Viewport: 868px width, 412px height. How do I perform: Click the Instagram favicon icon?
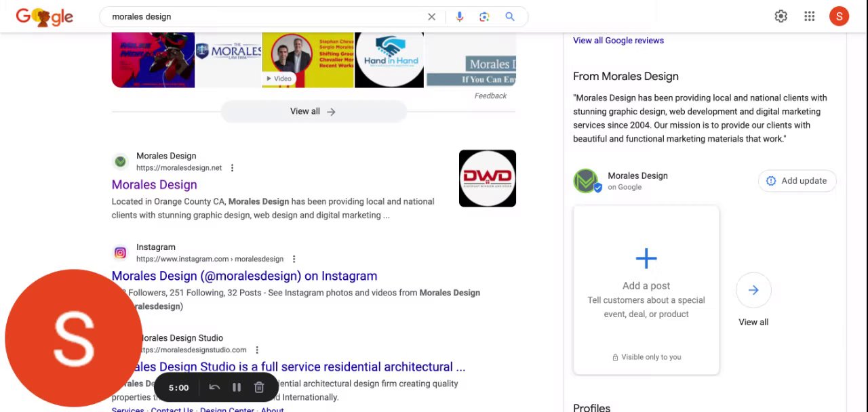point(120,253)
